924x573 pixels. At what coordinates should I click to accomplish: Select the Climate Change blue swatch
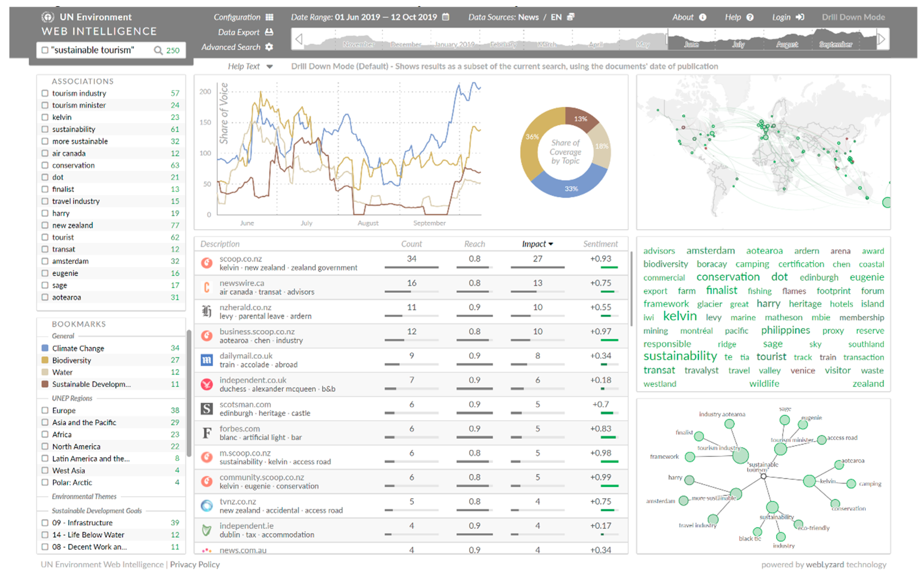(45, 348)
